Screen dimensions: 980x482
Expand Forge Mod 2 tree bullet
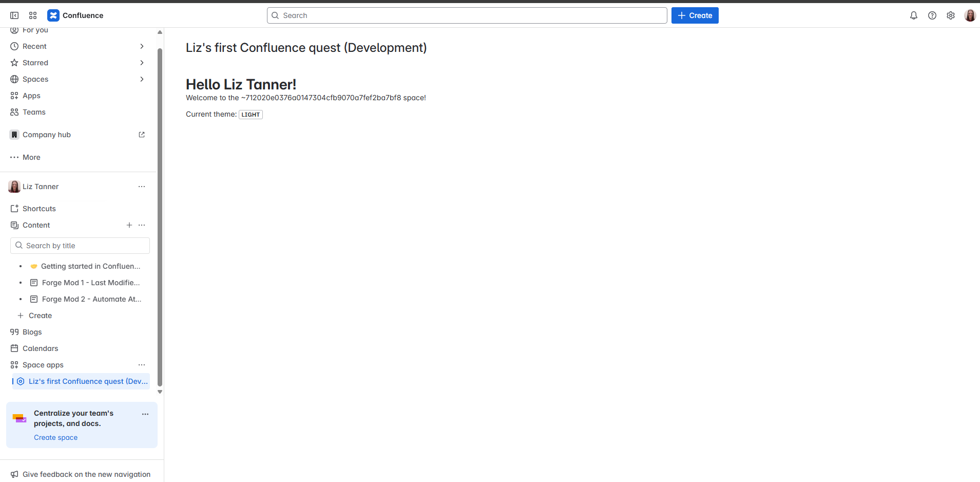click(x=21, y=299)
